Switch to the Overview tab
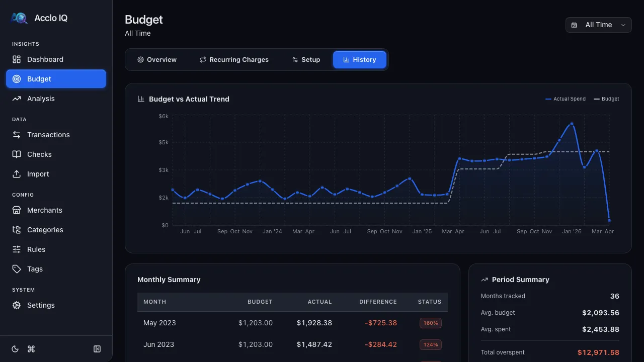The width and height of the screenshot is (644, 362). (x=157, y=60)
